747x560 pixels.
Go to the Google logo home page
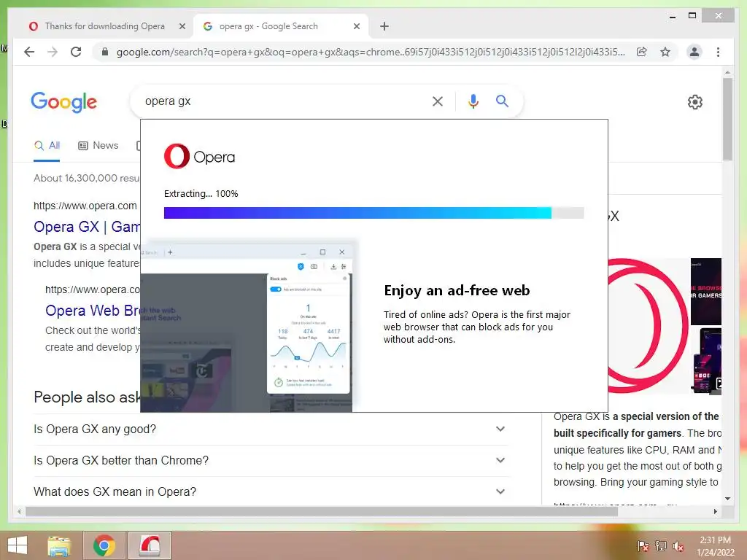point(64,101)
